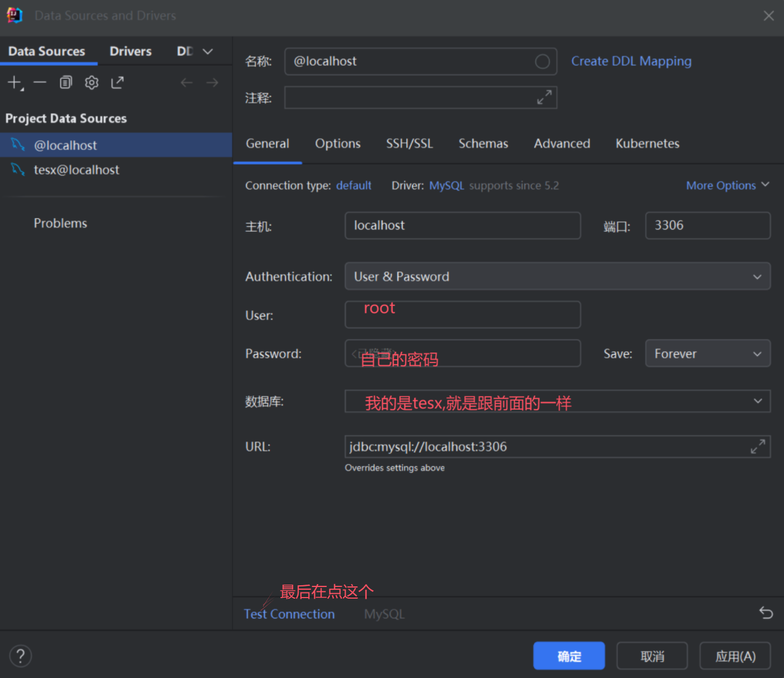Viewport: 784px width, 678px height.
Task: Add a new data source with plus icon
Action: point(15,83)
